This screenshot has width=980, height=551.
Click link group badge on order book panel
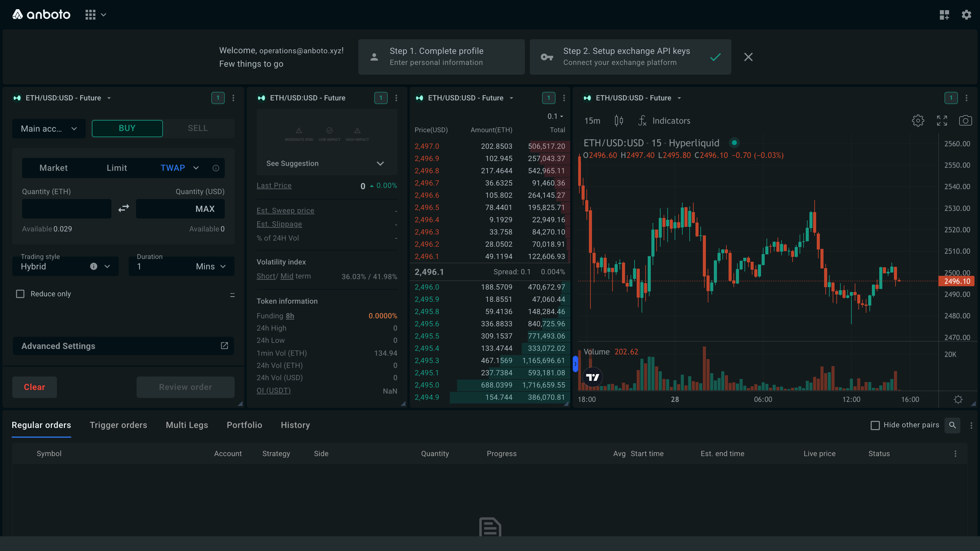coord(548,98)
